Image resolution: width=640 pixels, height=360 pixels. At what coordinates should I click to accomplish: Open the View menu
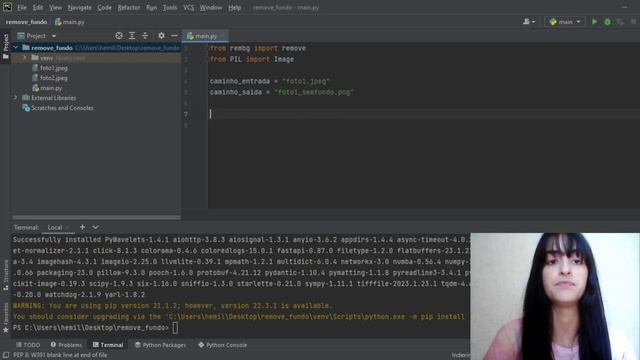coord(56,7)
